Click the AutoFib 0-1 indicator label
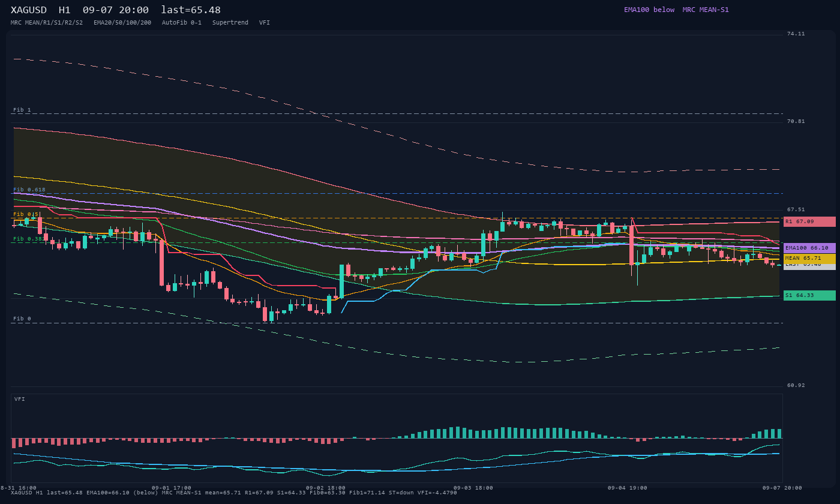This screenshot has width=840, height=504. pyautogui.click(x=182, y=23)
